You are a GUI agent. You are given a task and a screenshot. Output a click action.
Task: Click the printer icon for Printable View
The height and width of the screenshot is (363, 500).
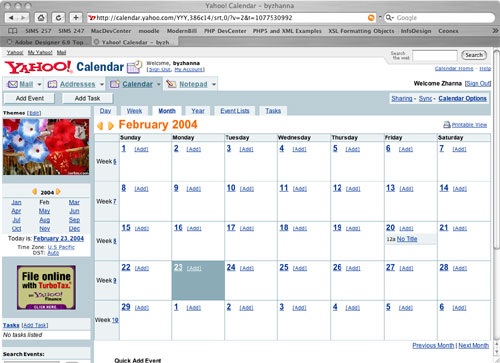pos(447,125)
